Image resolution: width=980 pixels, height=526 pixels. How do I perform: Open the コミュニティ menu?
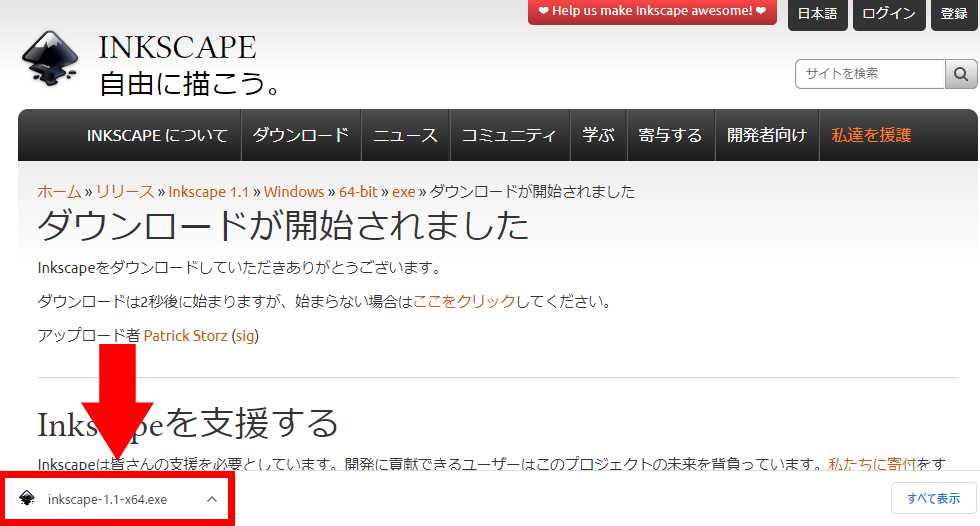[x=509, y=135]
